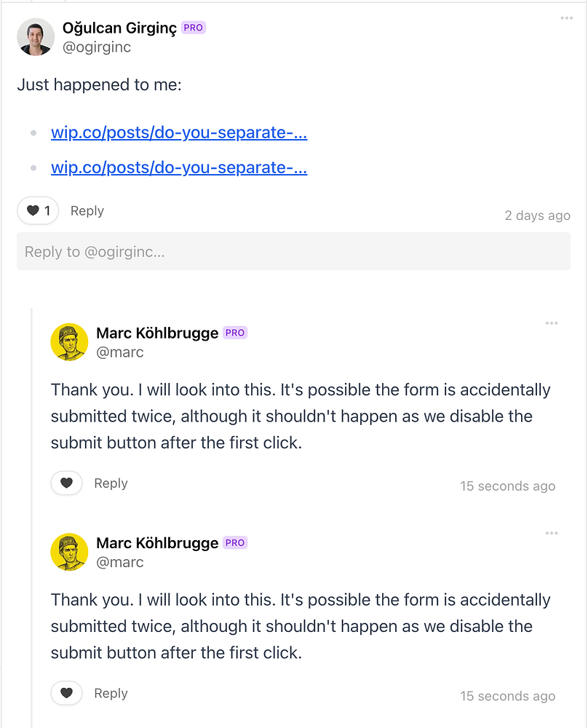
Task: Click the PRO badge on Marc's first reply
Action: (x=235, y=333)
